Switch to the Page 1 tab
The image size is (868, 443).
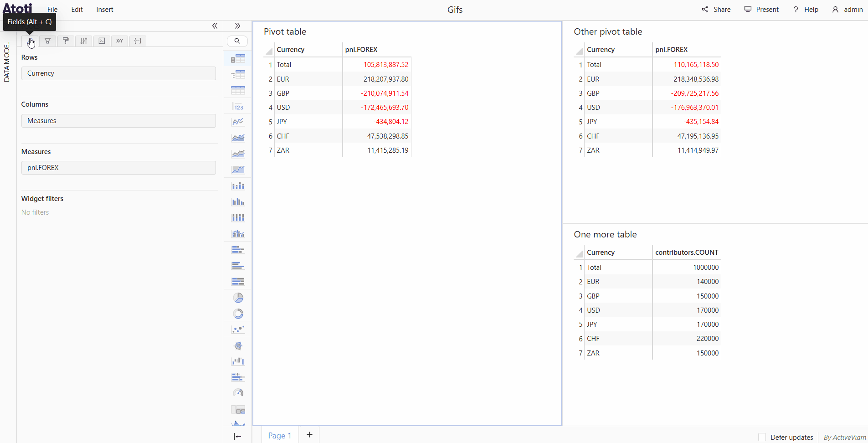pos(279,435)
